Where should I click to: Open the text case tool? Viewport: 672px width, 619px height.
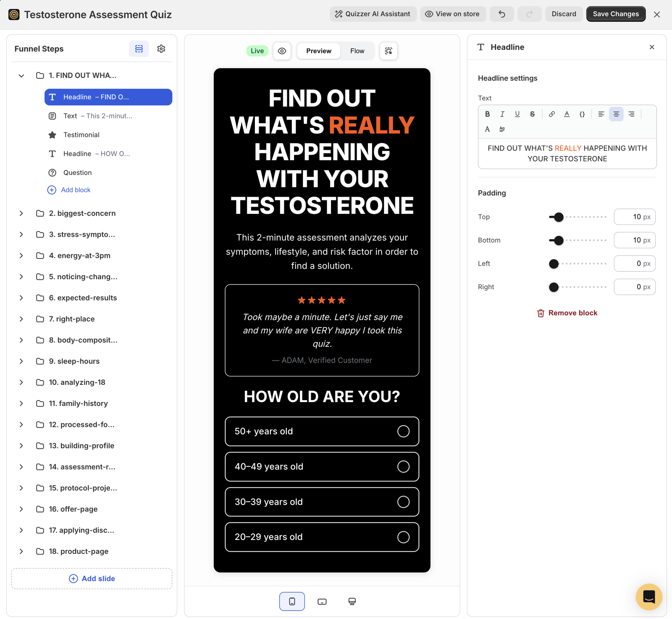[x=502, y=129]
